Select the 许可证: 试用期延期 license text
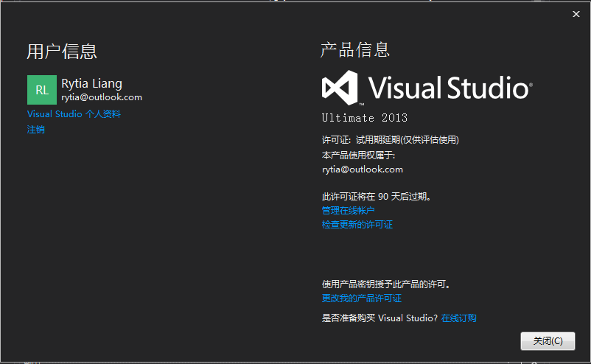Image resolution: width=591 pixels, height=364 pixels. pos(390,140)
